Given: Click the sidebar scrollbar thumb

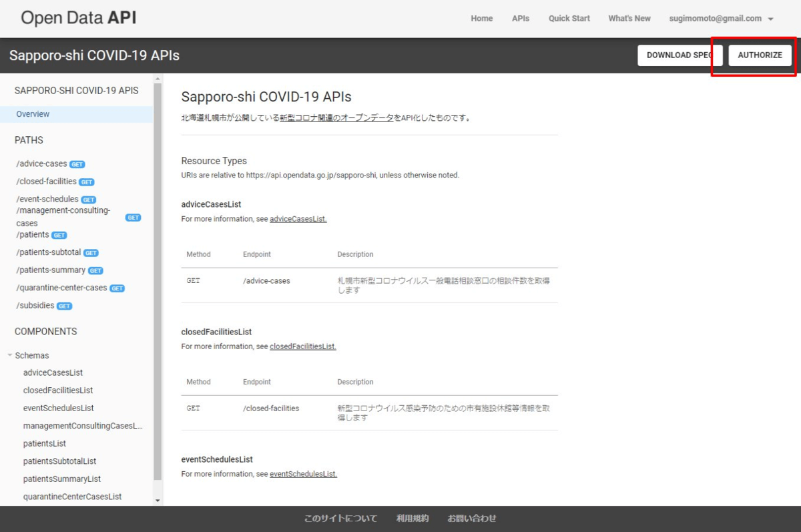Looking at the screenshot, I should [x=158, y=281].
